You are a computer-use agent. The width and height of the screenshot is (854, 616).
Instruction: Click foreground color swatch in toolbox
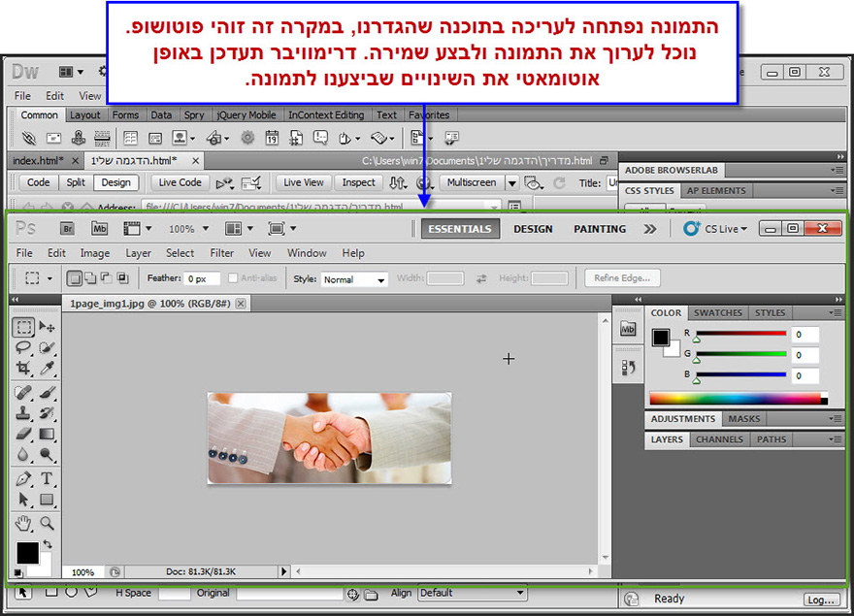pos(27,553)
